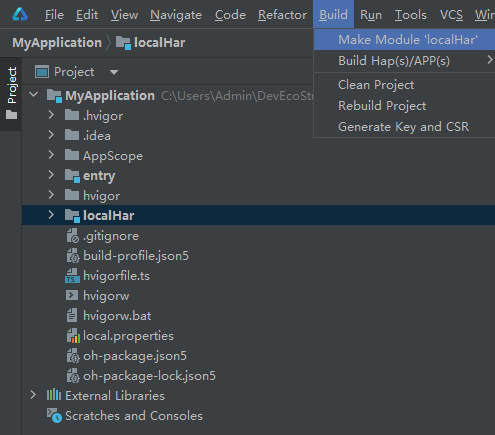Expand the localHar module
The height and width of the screenshot is (435, 495).
(x=51, y=215)
